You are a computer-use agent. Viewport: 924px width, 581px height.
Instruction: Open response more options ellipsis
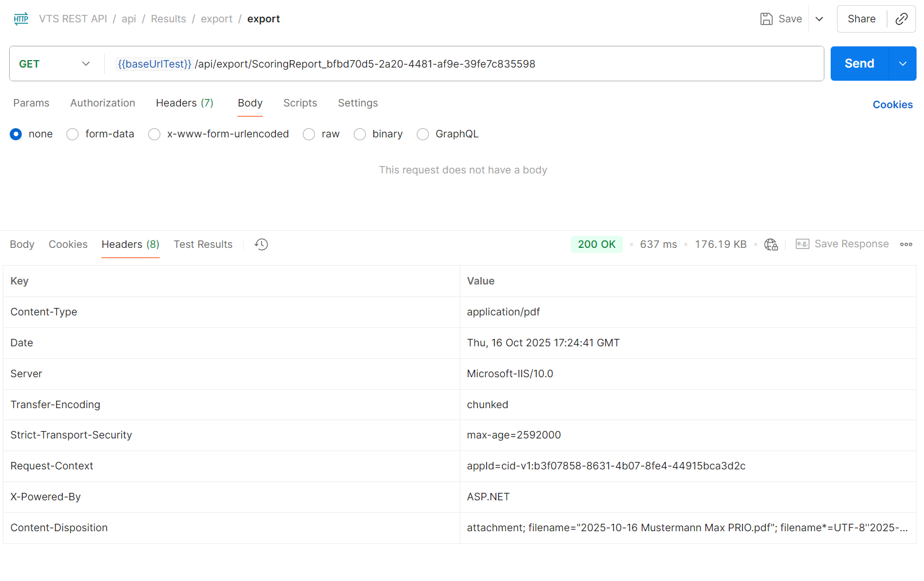906,244
